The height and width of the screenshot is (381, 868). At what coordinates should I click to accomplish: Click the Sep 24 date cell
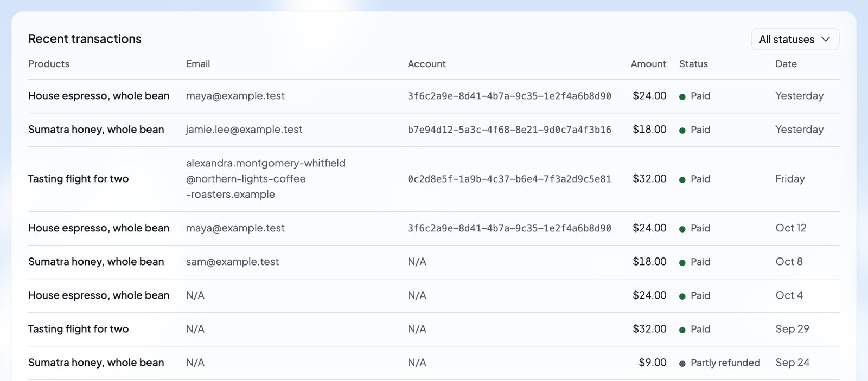(792, 363)
